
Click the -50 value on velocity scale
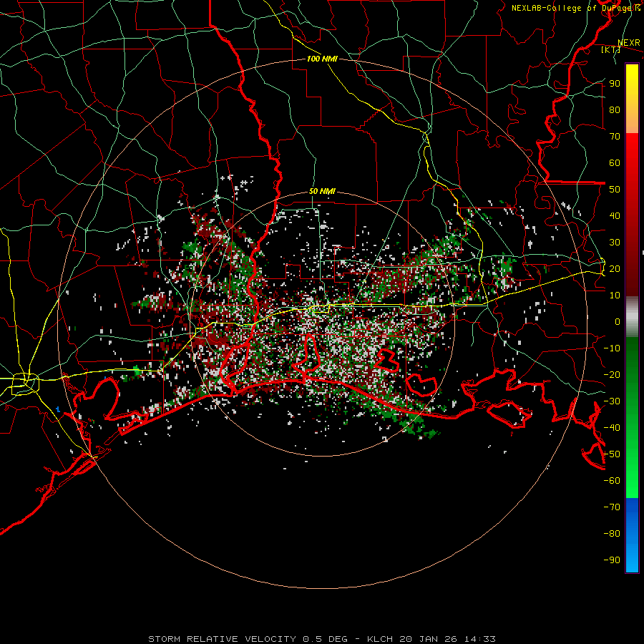pyautogui.click(x=612, y=454)
